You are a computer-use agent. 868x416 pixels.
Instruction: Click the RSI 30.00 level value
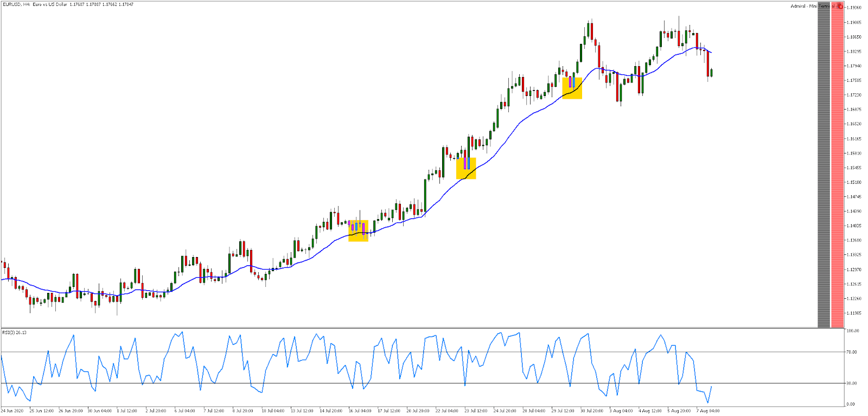point(852,383)
